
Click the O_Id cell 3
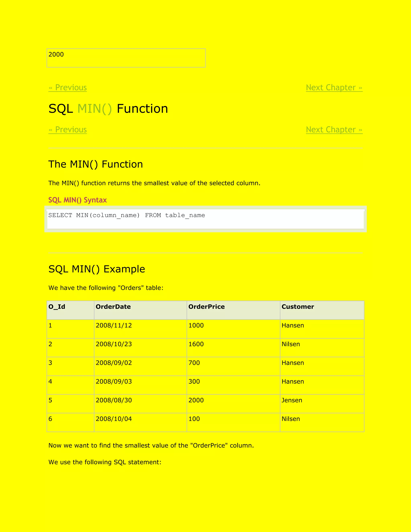(x=70, y=366)
